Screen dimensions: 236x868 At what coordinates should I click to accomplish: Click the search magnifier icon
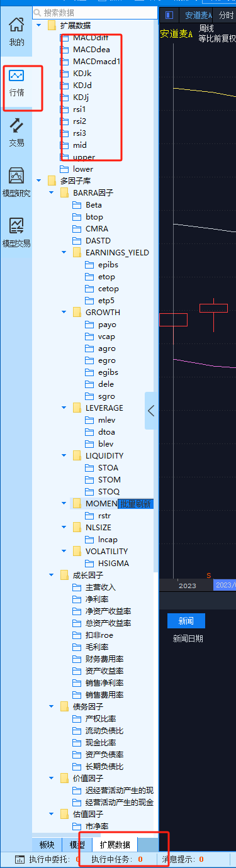coord(38,13)
